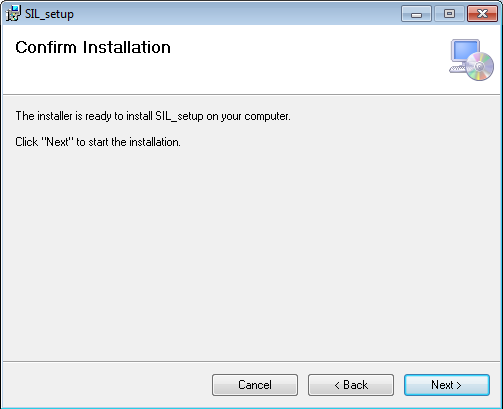Viewport: 503px width, 409px height.
Task: Click the SIL_setup title bar text
Action: click(x=49, y=14)
